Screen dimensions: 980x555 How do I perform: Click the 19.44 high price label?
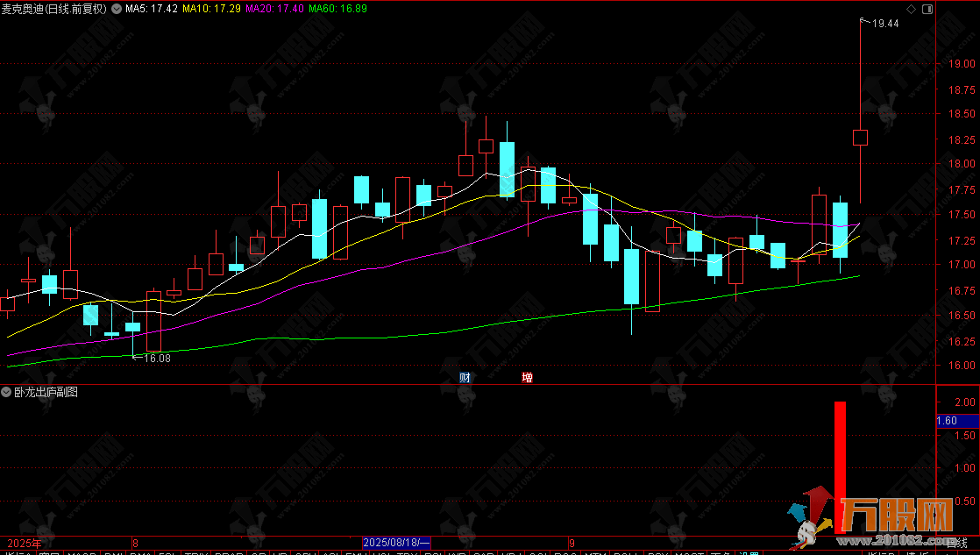coord(885,24)
